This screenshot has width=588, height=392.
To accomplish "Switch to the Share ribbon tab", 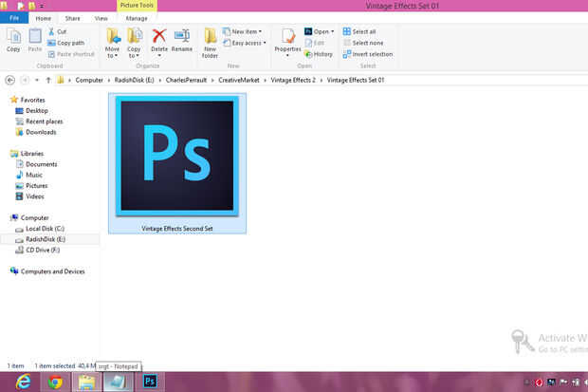I will point(72,18).
